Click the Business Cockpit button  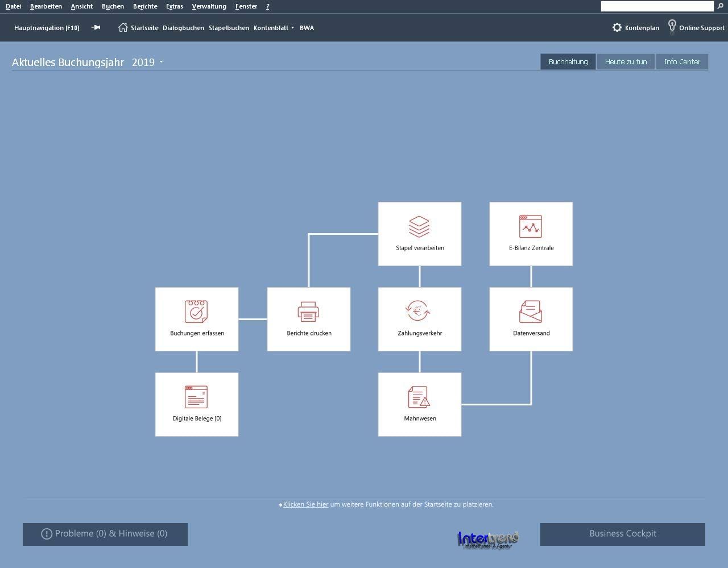pos(622,534)
